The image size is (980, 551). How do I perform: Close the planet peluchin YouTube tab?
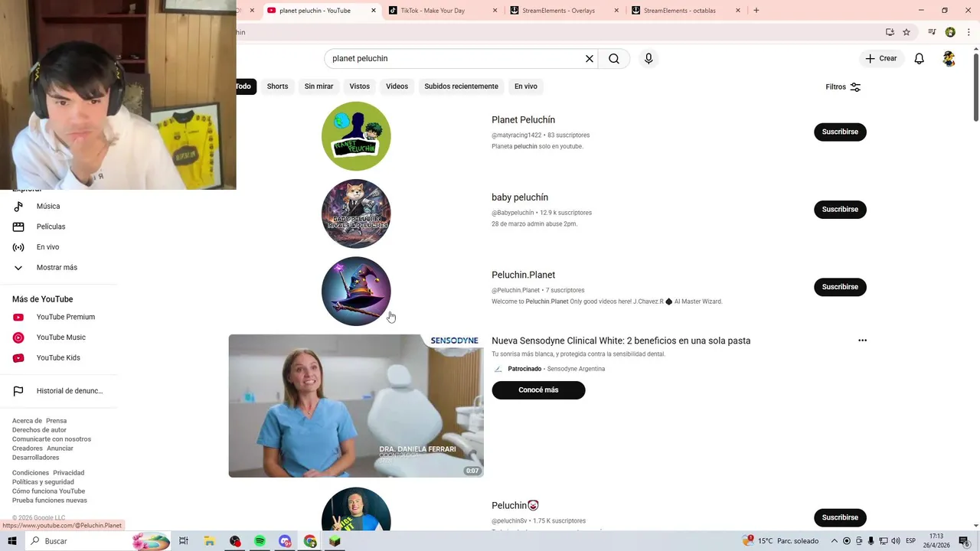click(374, 11)
